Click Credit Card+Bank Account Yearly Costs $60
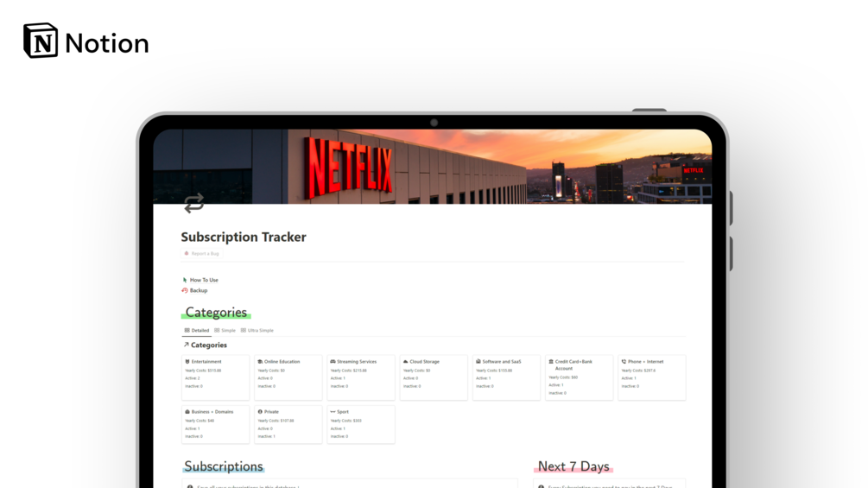 tap(563, 377)
